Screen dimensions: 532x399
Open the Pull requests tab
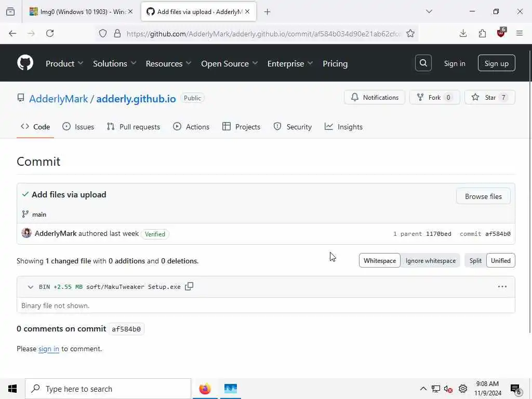[x=134, y=127]
